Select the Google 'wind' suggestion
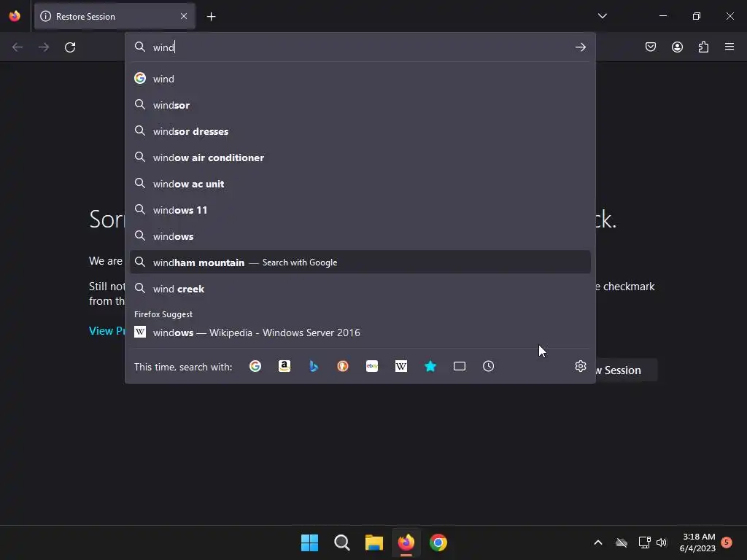 [360, 79]
